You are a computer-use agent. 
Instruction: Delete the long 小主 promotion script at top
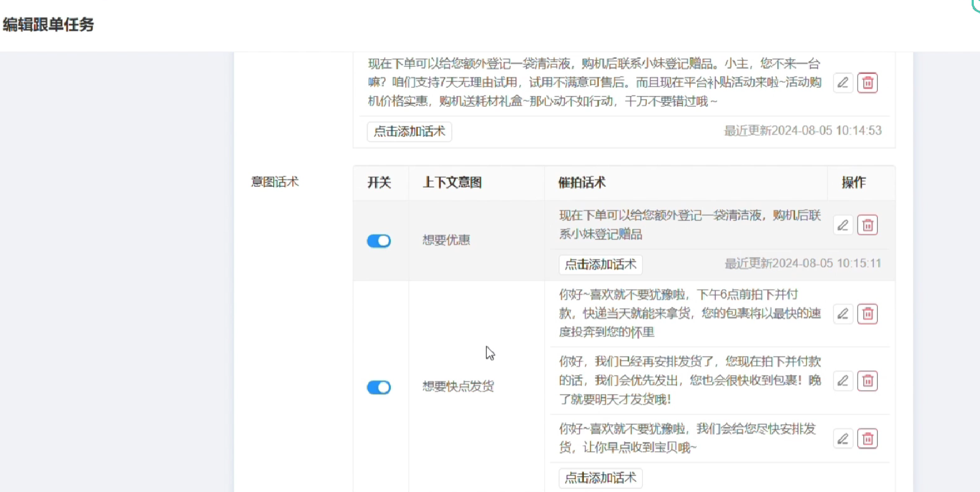pos(868,83)
